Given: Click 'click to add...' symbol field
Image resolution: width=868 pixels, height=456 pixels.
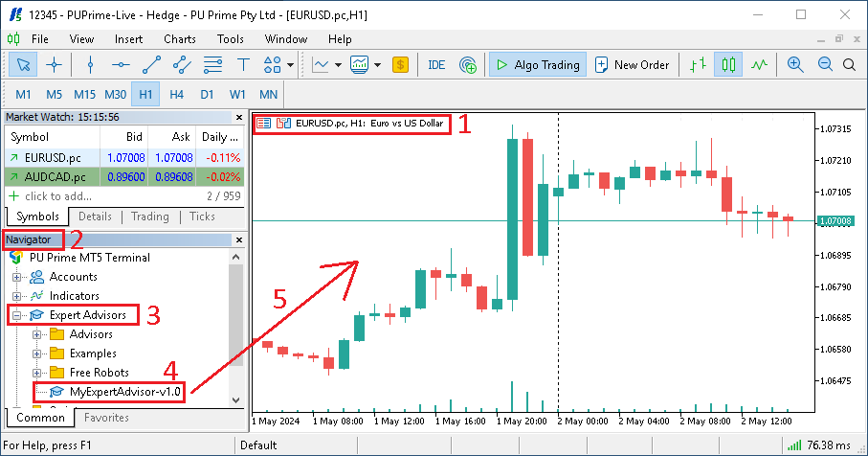Looking at the screenshot, I should tap(58, 196).
